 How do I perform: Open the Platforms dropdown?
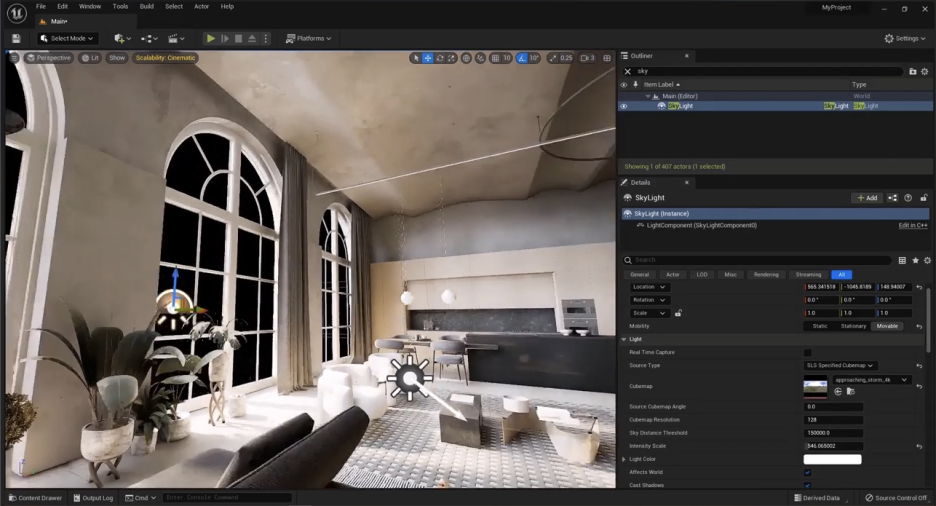pyautogui.click(x=308, y=38)
